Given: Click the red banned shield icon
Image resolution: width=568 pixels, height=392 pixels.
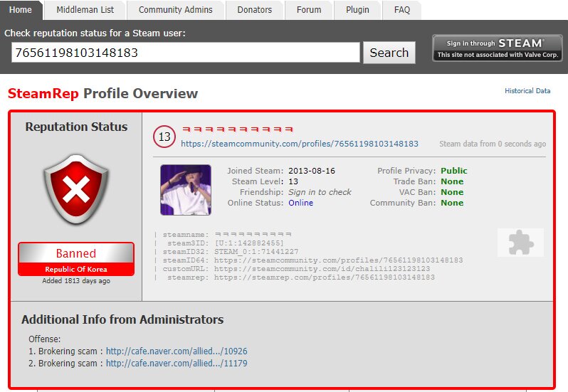Looking at the screenshot, I should coord(76,189).
